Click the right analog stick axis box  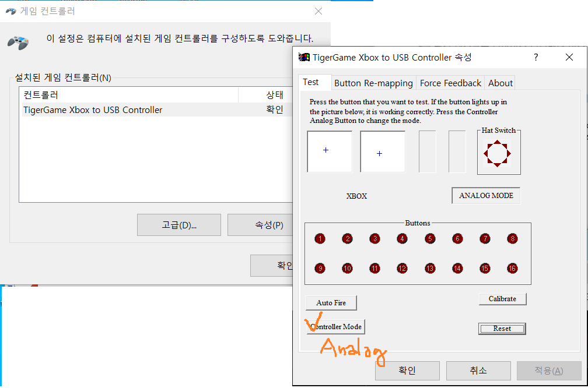tap(383, 151)
